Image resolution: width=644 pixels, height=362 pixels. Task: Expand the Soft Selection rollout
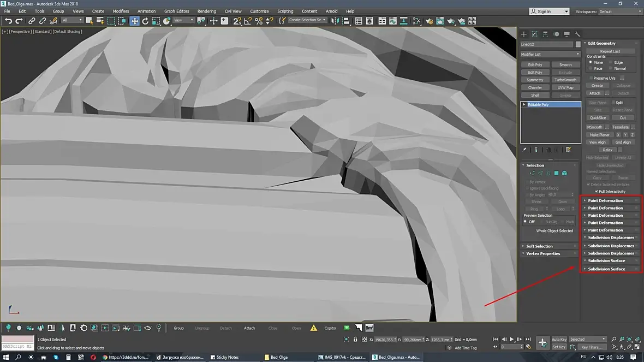(539, 246)
